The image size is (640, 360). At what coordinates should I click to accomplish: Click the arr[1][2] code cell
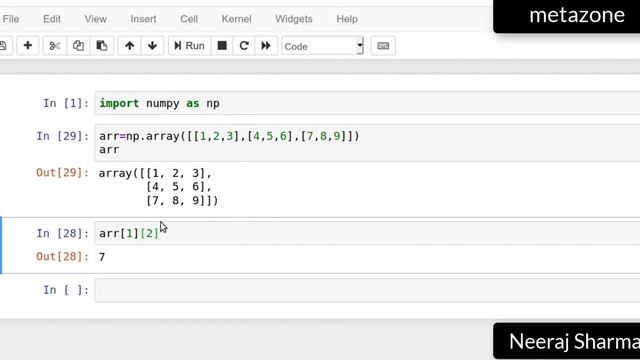pos(367,233)
